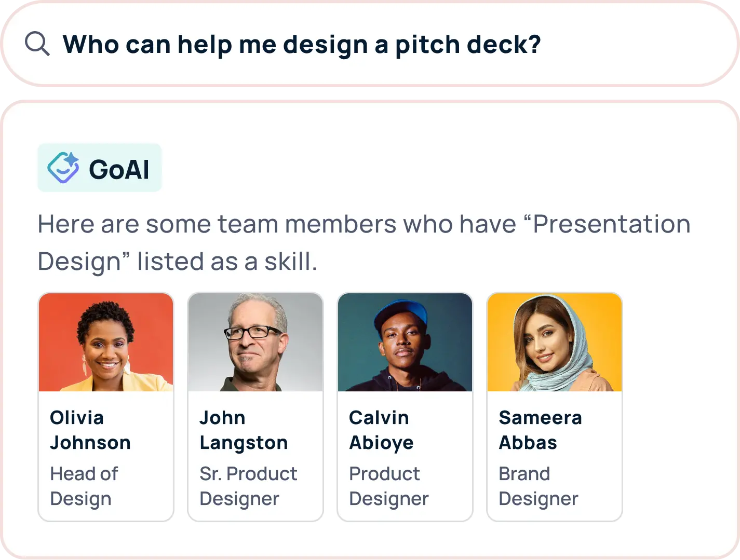Open Calvin Abioye's profile card

pyautogui.click(x=405, y=406)
